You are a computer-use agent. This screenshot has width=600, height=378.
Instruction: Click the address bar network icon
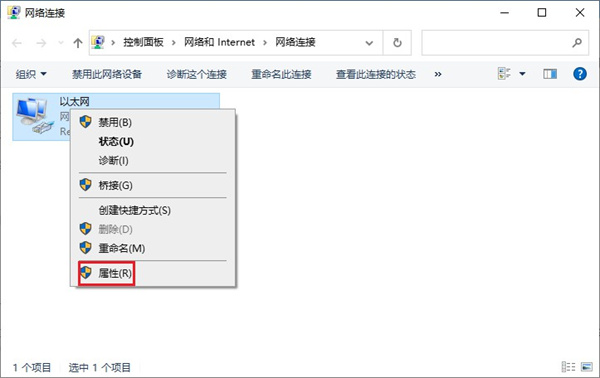(98, 42)
